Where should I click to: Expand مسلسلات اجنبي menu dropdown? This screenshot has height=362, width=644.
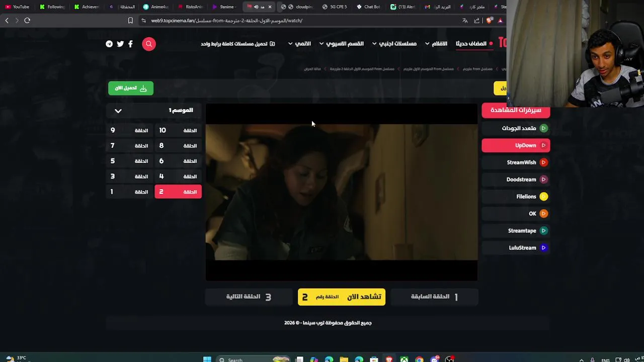[374, 44]
